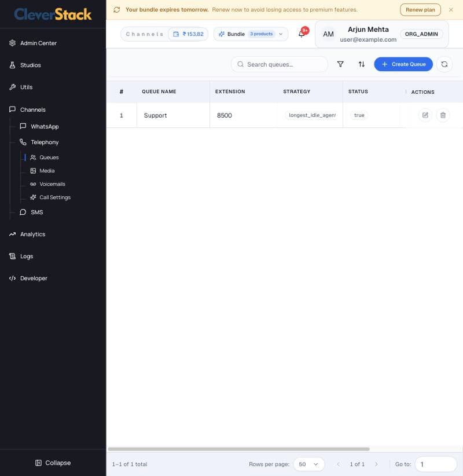Click the Extension column header
The height and width of the screenshot is (476, 463).
(x=230, y=91)
